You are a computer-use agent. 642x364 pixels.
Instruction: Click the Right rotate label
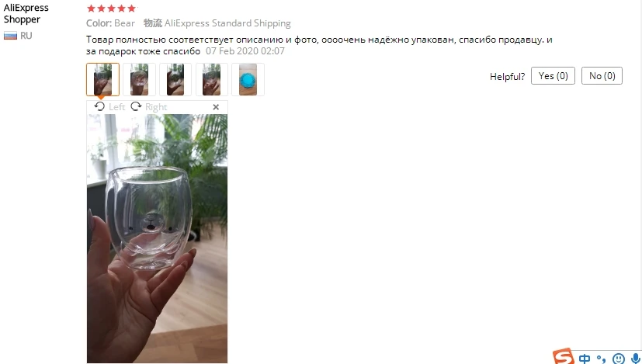156,107
